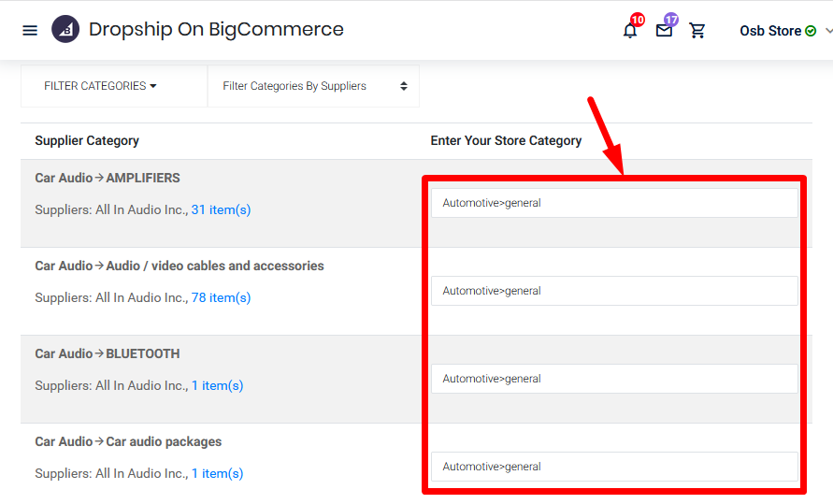Open 1 item(s) link for Car audio packages
This screenshot has width=833, height=504.
[217, 473]
